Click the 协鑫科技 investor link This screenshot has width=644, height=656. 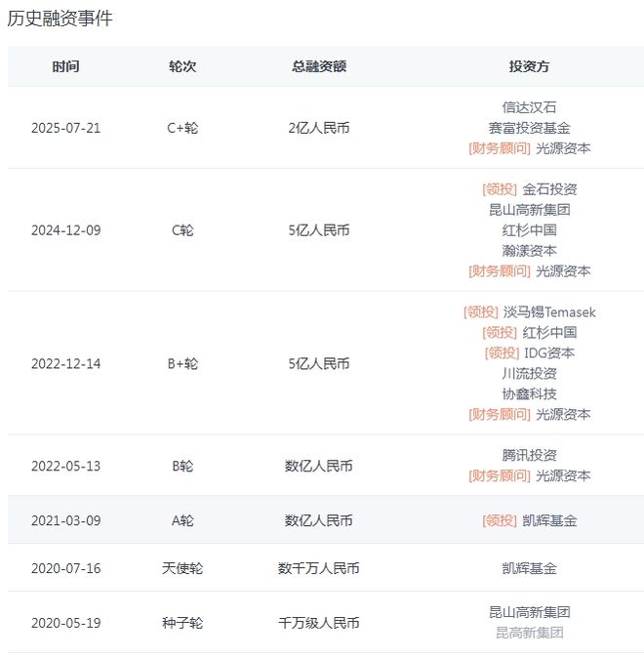[529, 394]
